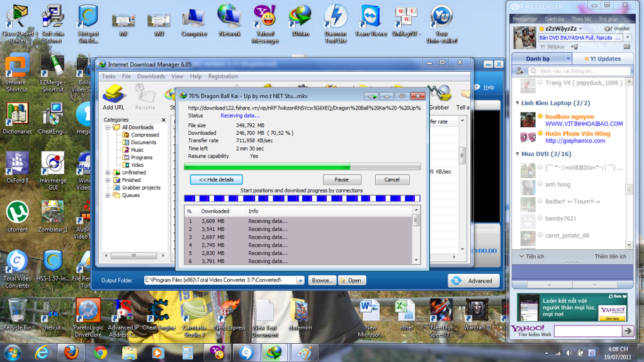Image resolution: width=644 pixels, height=362 pixels.
Task: Select the Video category in the tree
Action: [137, 165]
